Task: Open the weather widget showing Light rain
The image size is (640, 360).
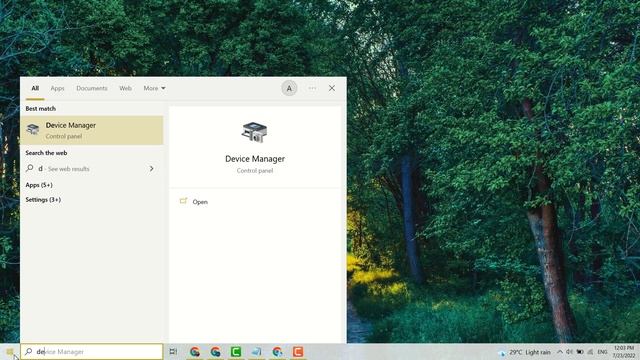Action: point(524,352)
